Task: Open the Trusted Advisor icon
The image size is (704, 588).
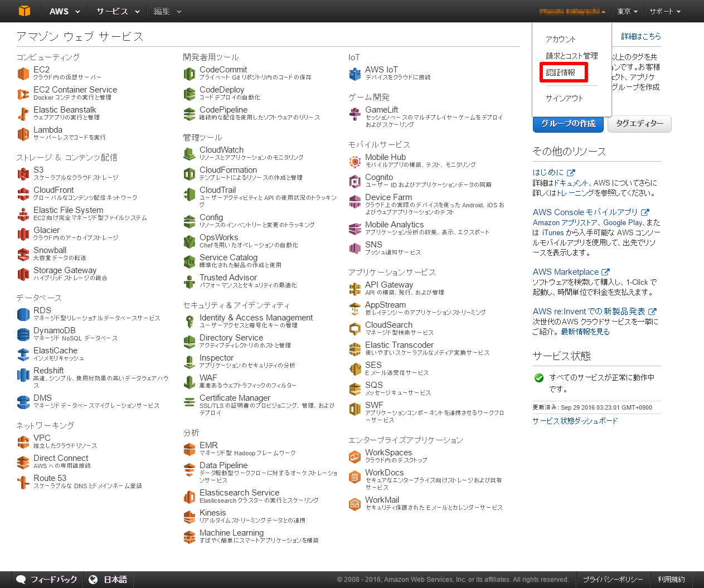Action: click(189, 281)
